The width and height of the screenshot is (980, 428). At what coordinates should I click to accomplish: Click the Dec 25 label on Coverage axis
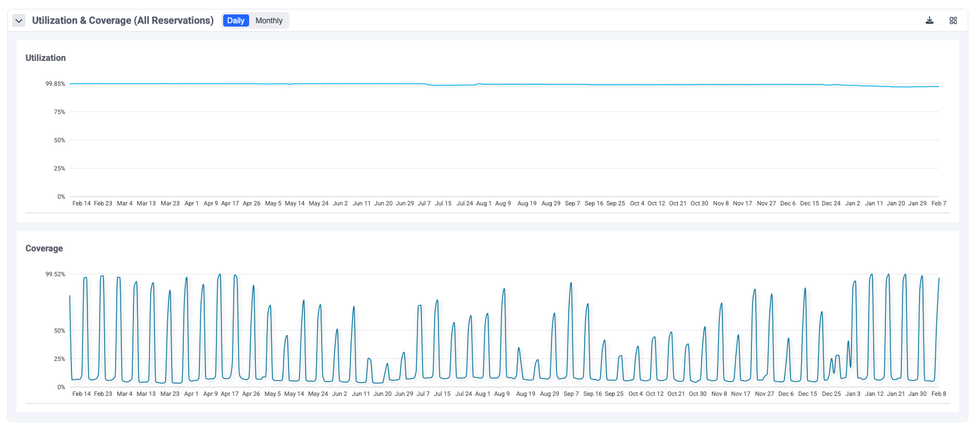(x=831, y=394)
